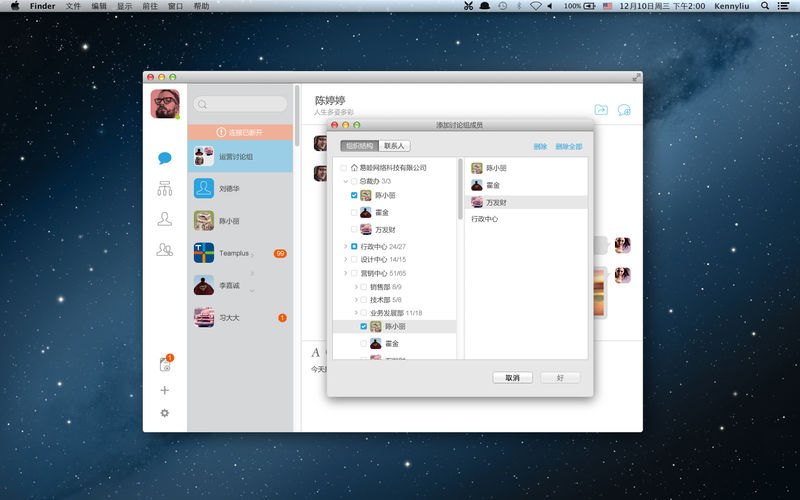Open the 编辑 menu in menu bar
800x500 pixels.
(99, 6)
